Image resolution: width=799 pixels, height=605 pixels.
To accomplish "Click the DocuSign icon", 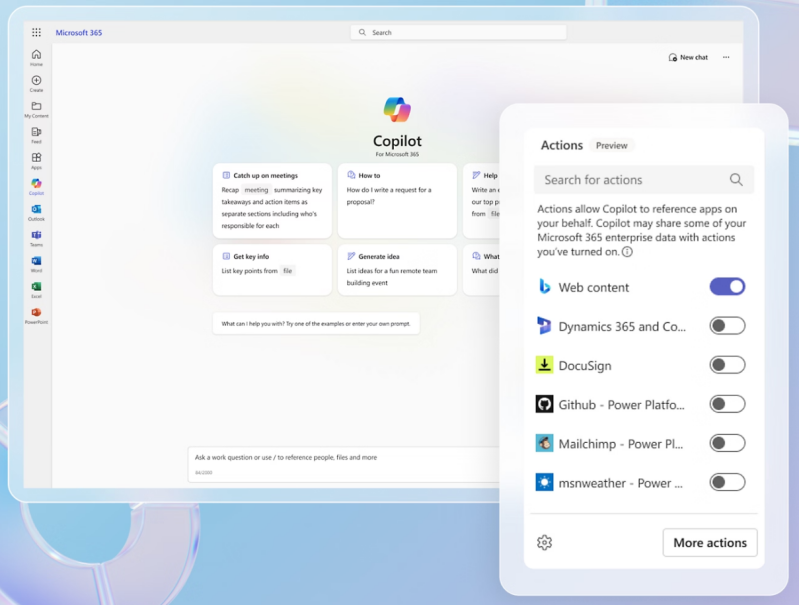I will click(544, 365).
